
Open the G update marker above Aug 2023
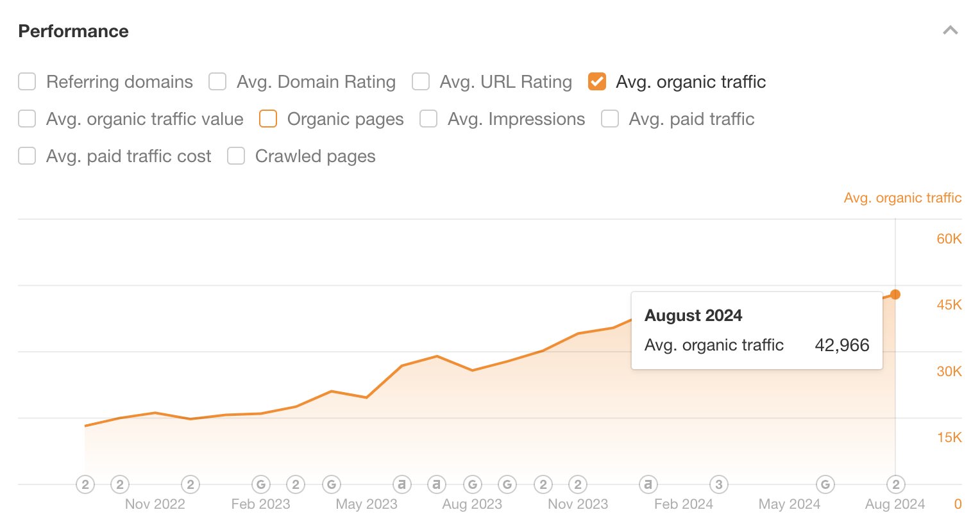click(x=472, y=484)
